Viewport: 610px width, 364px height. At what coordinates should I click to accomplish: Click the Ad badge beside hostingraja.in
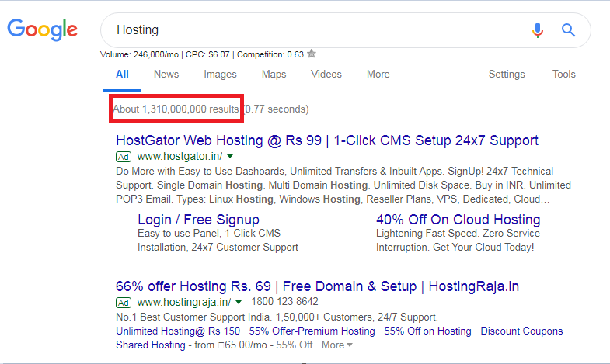pos(124,302)
